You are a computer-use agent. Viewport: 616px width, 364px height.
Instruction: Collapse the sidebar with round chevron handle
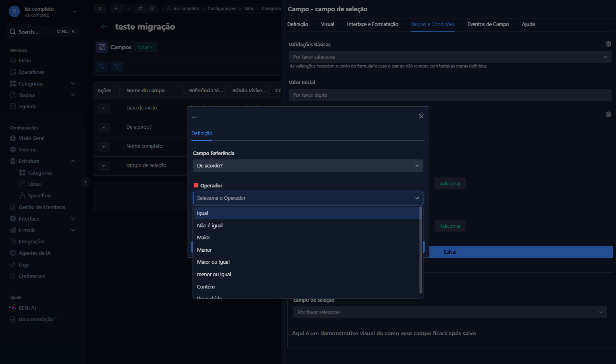[85, 182]
